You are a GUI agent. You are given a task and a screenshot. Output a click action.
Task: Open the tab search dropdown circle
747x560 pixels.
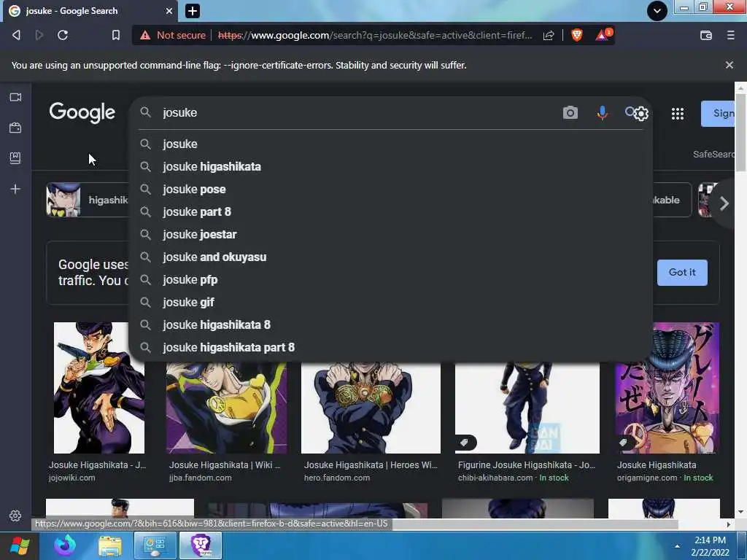(x=657, y=10)
